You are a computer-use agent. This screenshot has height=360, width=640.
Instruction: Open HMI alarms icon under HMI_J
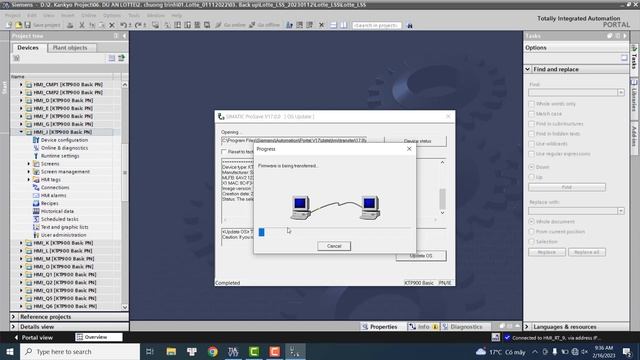tap(36, 196)
